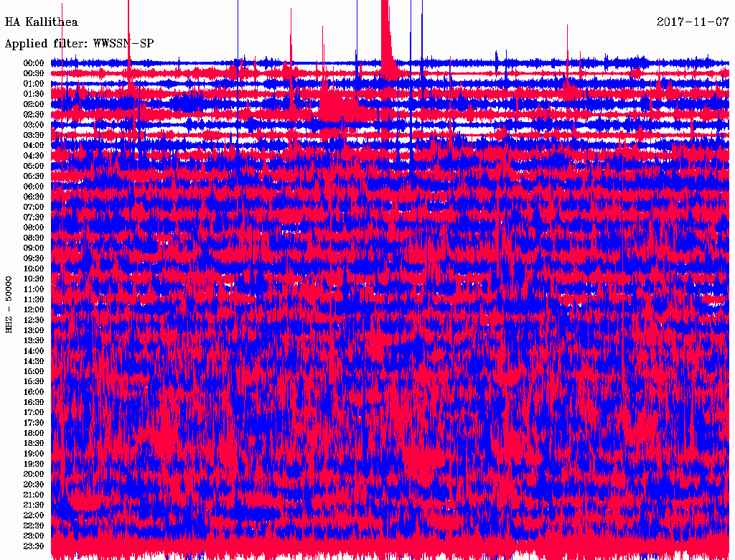Screen dimensions: 735x560
Task: Click the '03:00' time label
Action: 34,125
